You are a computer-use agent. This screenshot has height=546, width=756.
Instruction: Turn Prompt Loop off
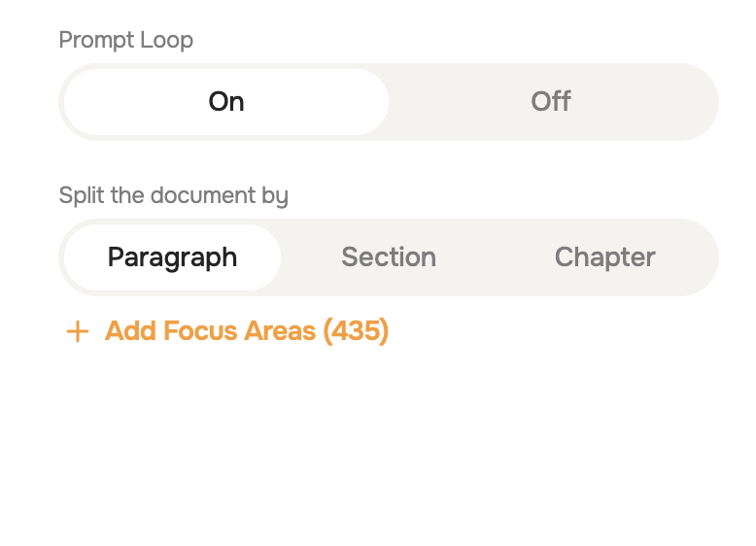click(551, 102)
